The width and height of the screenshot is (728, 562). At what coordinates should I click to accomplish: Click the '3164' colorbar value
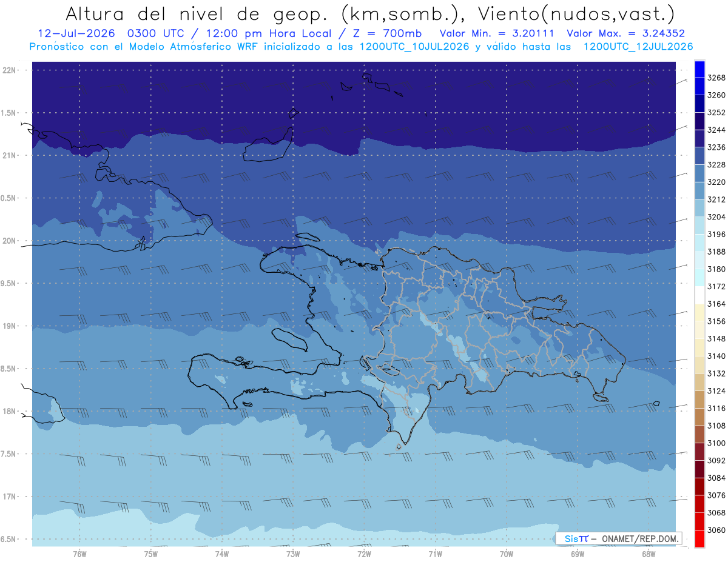click(716, 304)
